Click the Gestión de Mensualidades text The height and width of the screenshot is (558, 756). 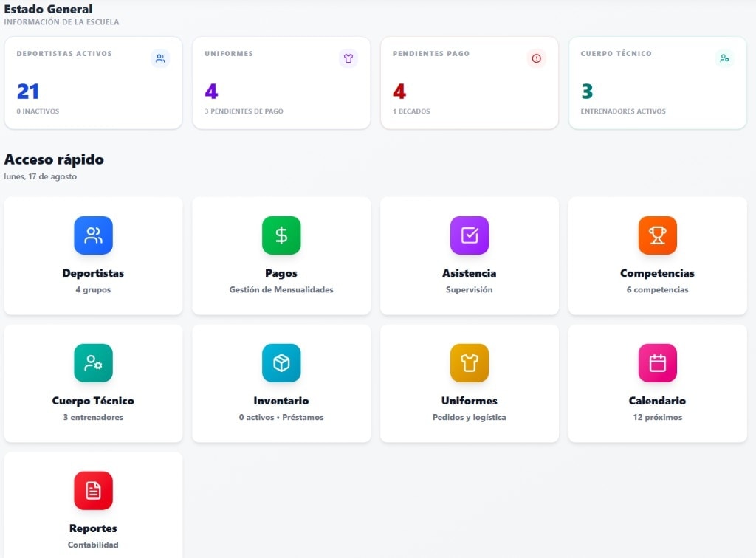click(281, 289)
